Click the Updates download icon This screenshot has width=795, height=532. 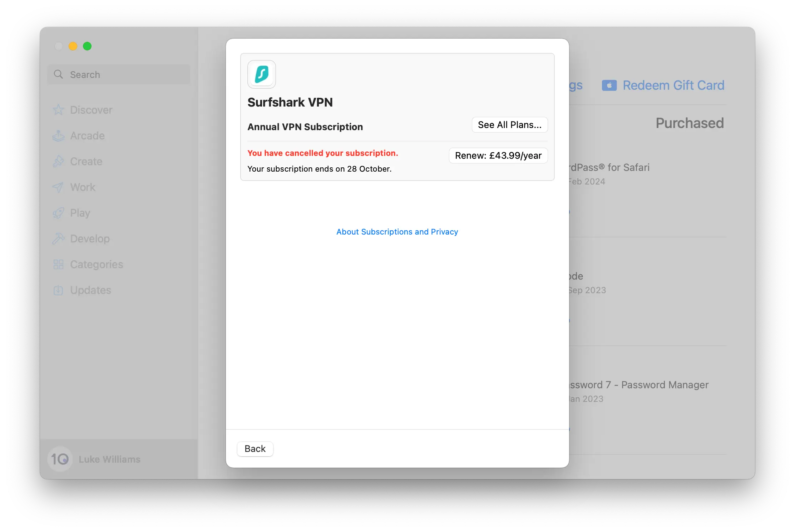[59, 290]
